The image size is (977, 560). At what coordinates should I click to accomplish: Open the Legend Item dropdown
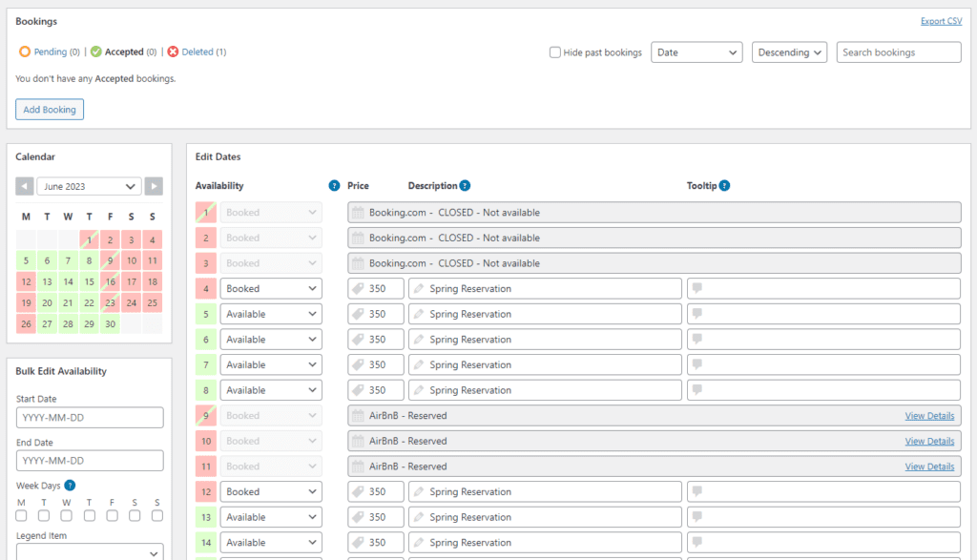(x=90, y=552)
